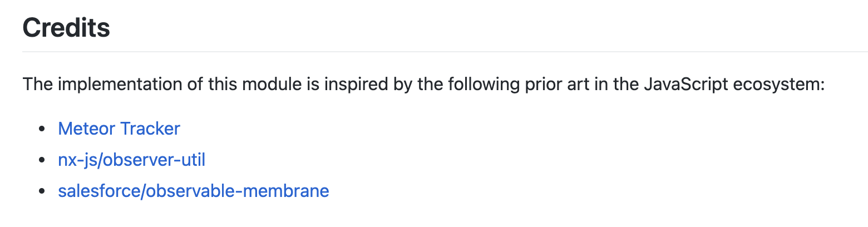The image size is (868, 227).
Task: Click the word "Tracker" in the first link
Action: point(150,129)
